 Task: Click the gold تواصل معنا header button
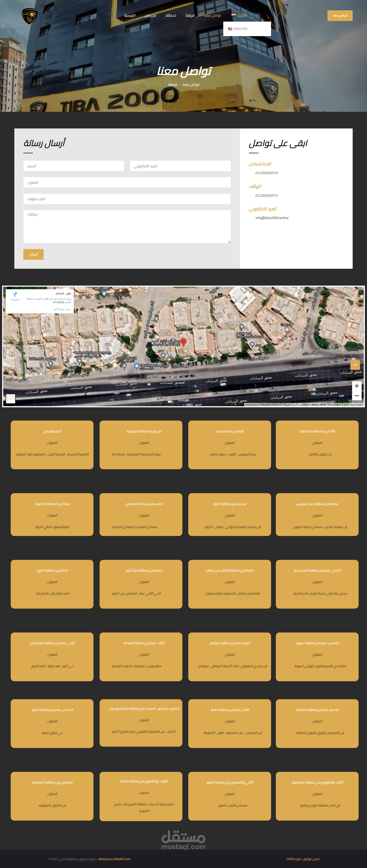[340, 15]
